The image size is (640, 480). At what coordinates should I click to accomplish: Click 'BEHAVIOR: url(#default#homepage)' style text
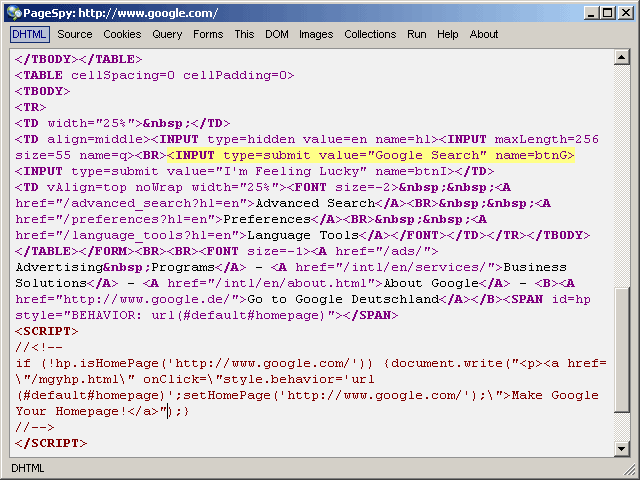(198, 316)
